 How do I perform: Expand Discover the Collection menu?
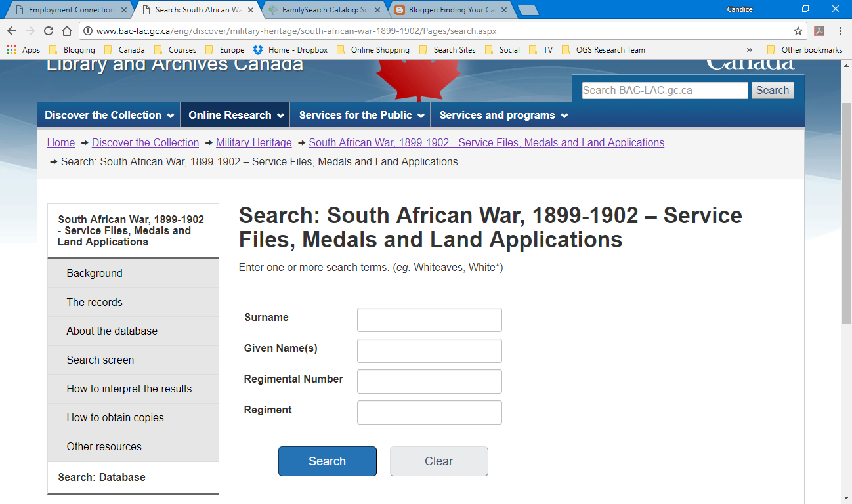108,115
